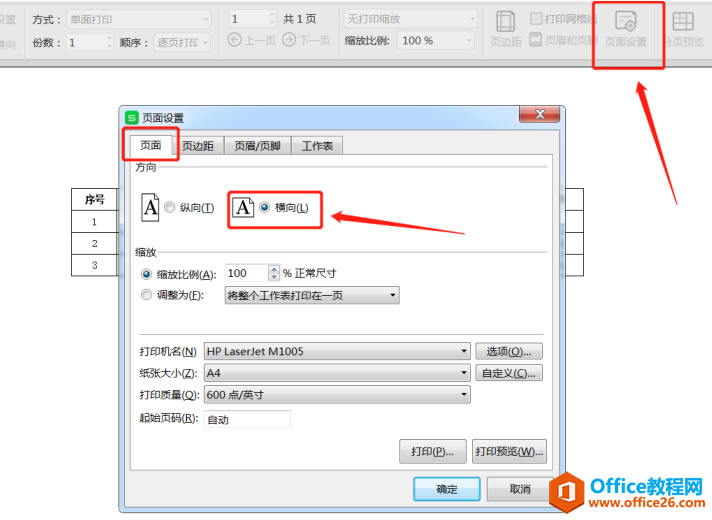Click the 起始页码 自动 input field
This screenshot has height=520, width=712.
click(247, 419)
